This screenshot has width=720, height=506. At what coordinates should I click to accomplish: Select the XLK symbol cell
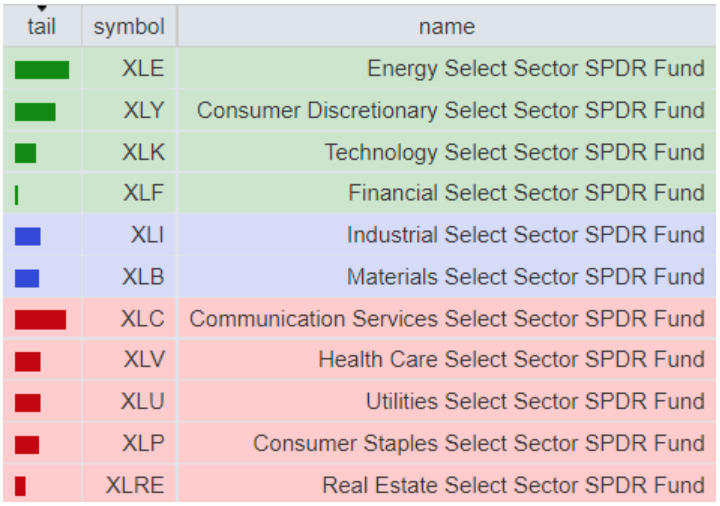coord(143,152)
